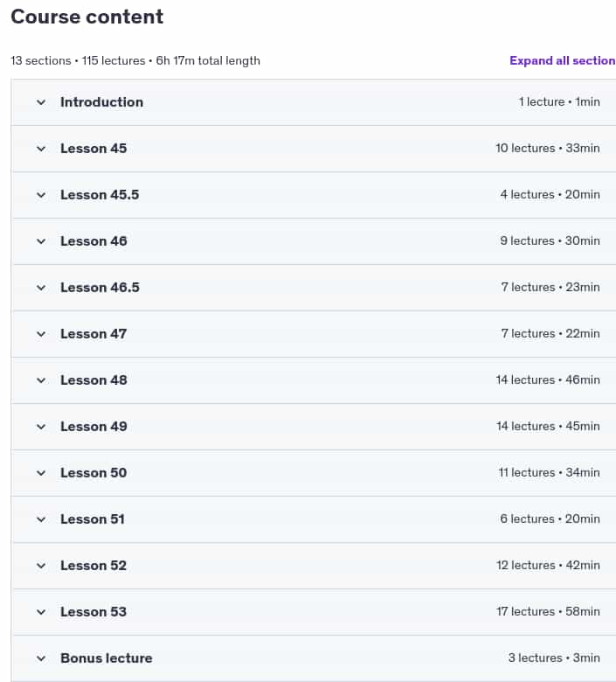Viewport: 616px width, 682px height.
Task: Expand the Lesson 51 chevron
Action: [41, 519]
